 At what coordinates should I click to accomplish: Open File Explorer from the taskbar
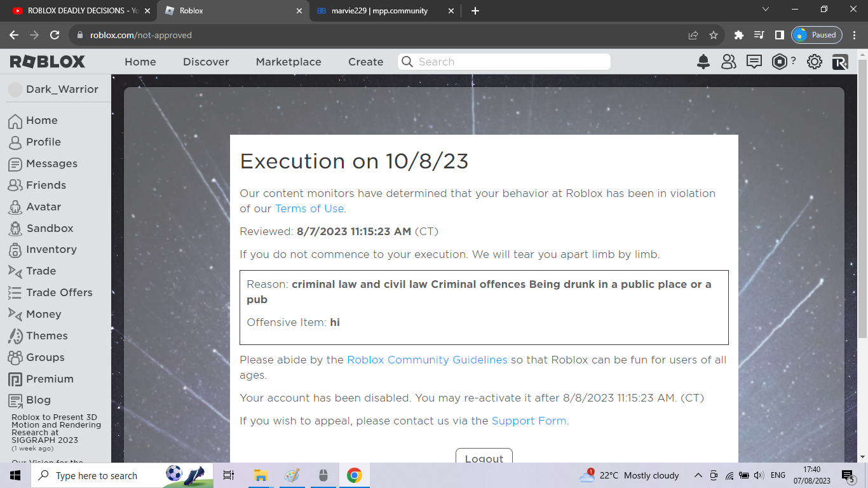(x=260, y=475)
